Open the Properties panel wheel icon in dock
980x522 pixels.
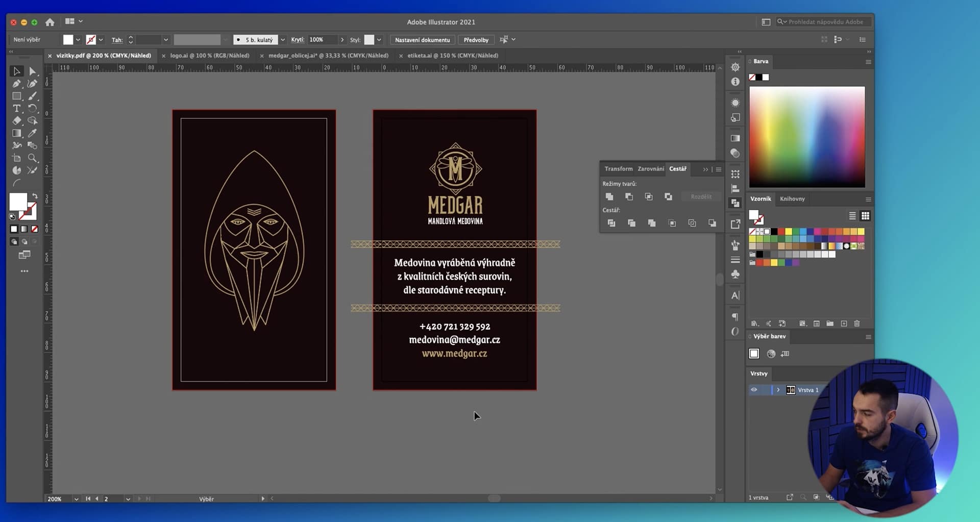(735, 67)
